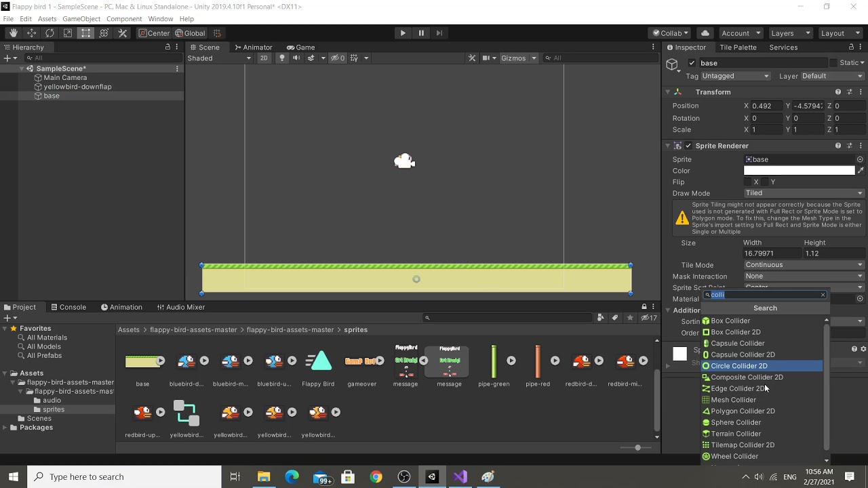This screenshot has width=868, height=488.
Task: Pick the combined Transform tool
Action: pyautogui.click(x=104, y=33)
